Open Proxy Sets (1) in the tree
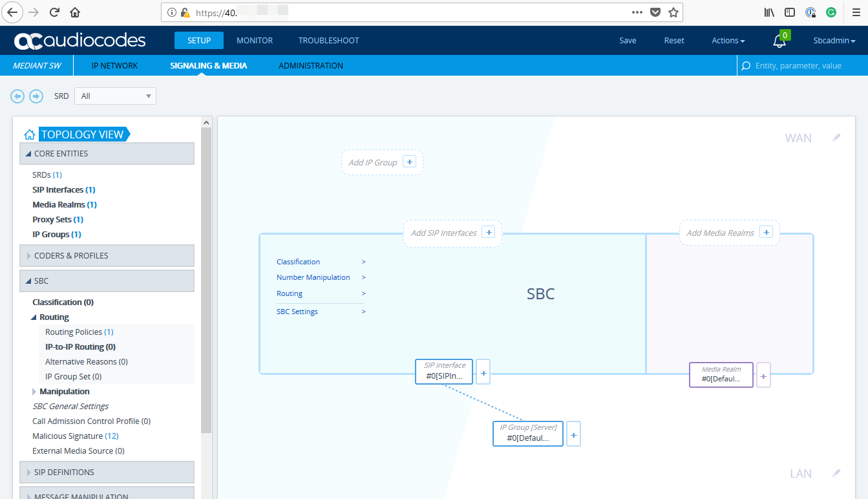The height and width of the screenshot is (499, 868). 58,220
